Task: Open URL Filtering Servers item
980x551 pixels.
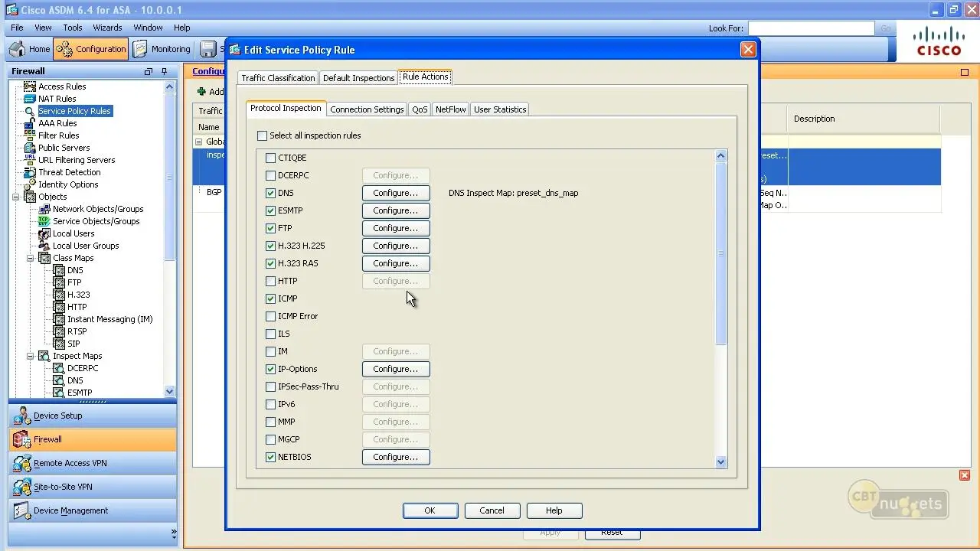Action: tap(77, 160)
